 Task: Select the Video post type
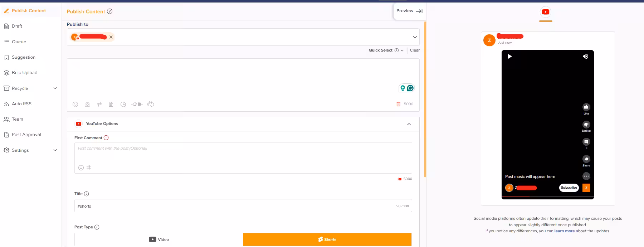point(159,239)
